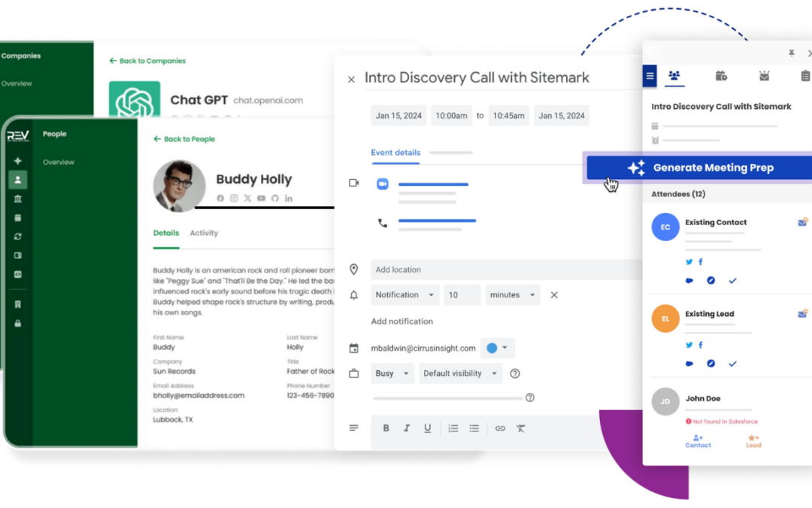Open Buddy Holly's X profile icon

[x=247, y=198]
